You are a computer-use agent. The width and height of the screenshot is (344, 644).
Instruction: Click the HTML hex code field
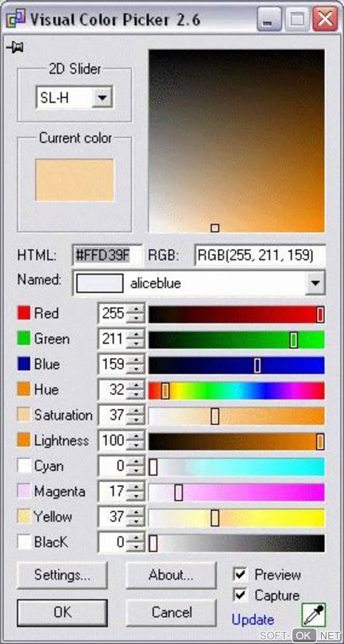coord(107,255)
